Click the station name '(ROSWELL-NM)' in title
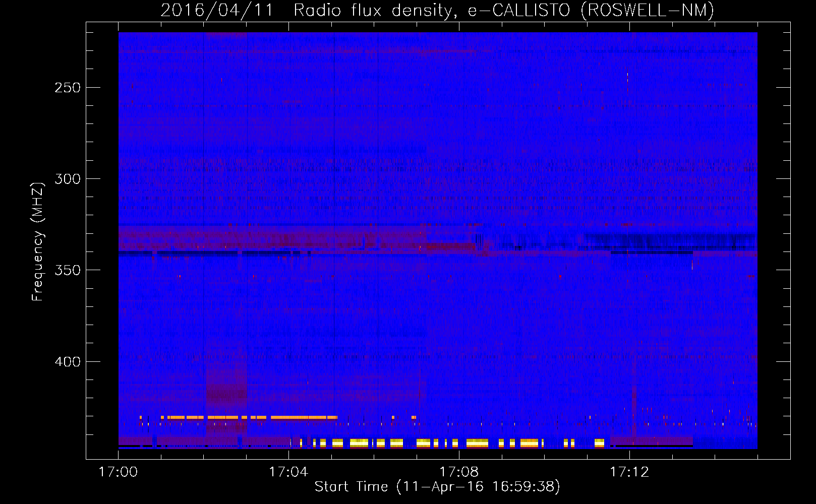This screenshot has height=504, width=816. pyautogui.click(x=648, y=10)
